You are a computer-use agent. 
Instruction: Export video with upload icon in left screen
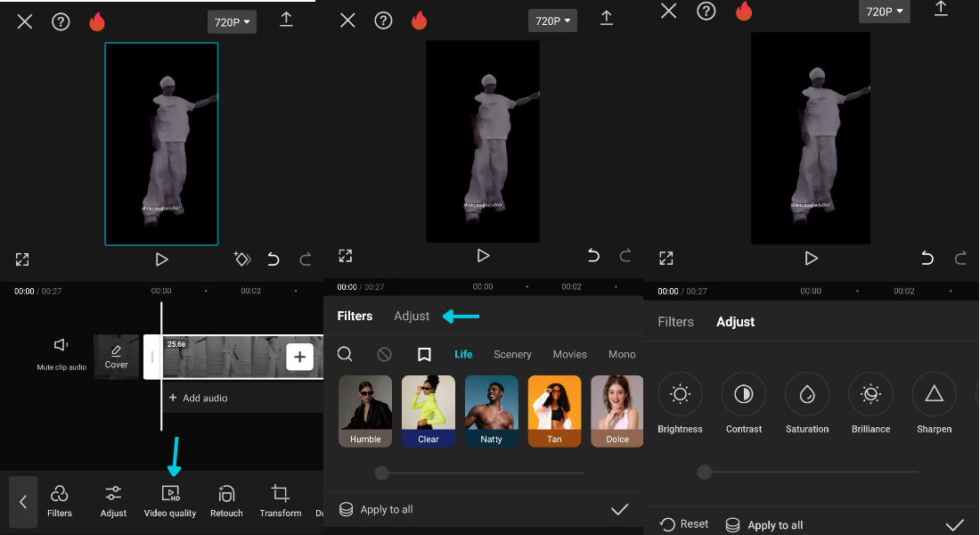[x=286, y=20]
